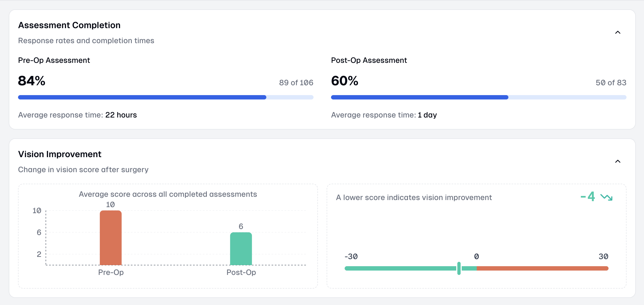The height and width of the screenshot is (305, 644).
Task: Click the Vision Improvement heading
Action: point(60,154)
